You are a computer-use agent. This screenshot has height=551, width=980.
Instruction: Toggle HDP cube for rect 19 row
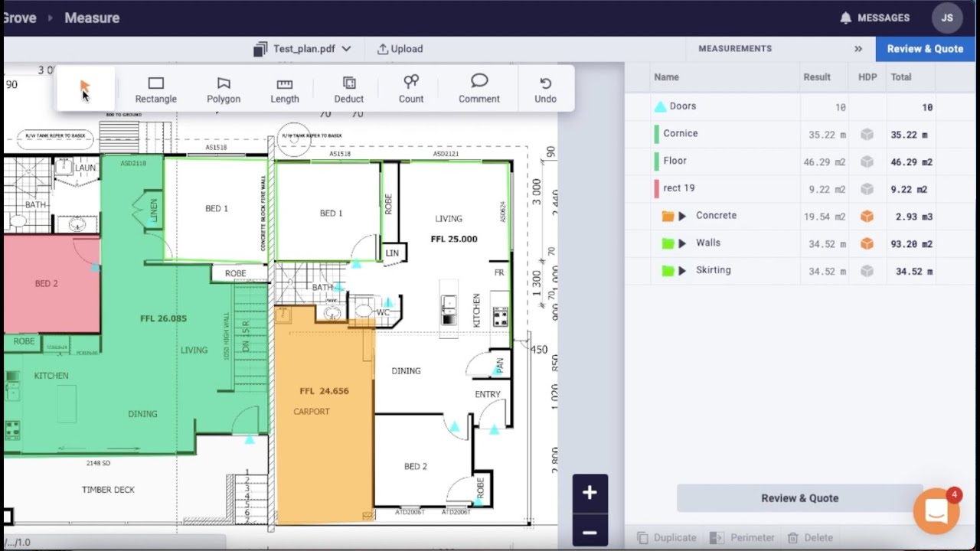pos(867,189)
